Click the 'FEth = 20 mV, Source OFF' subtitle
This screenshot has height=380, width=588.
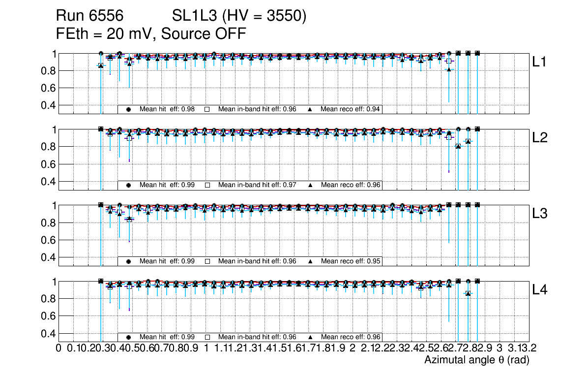150,34
